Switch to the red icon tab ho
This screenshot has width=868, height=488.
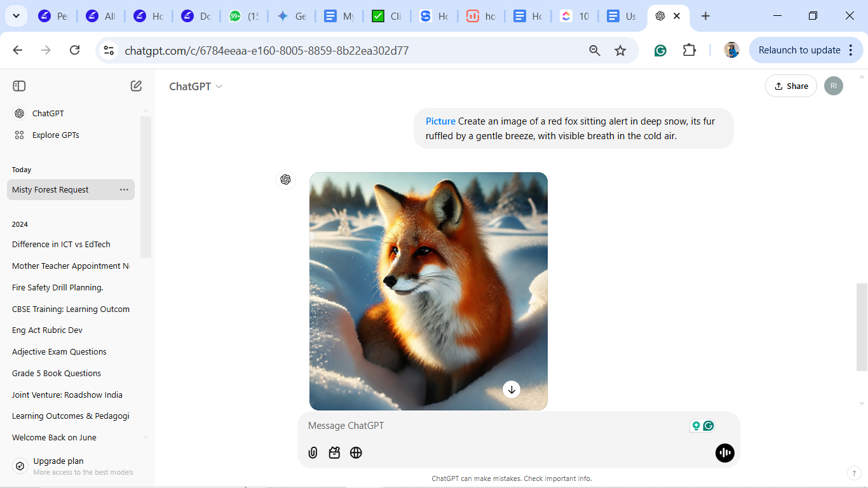(x=482, y=16)
